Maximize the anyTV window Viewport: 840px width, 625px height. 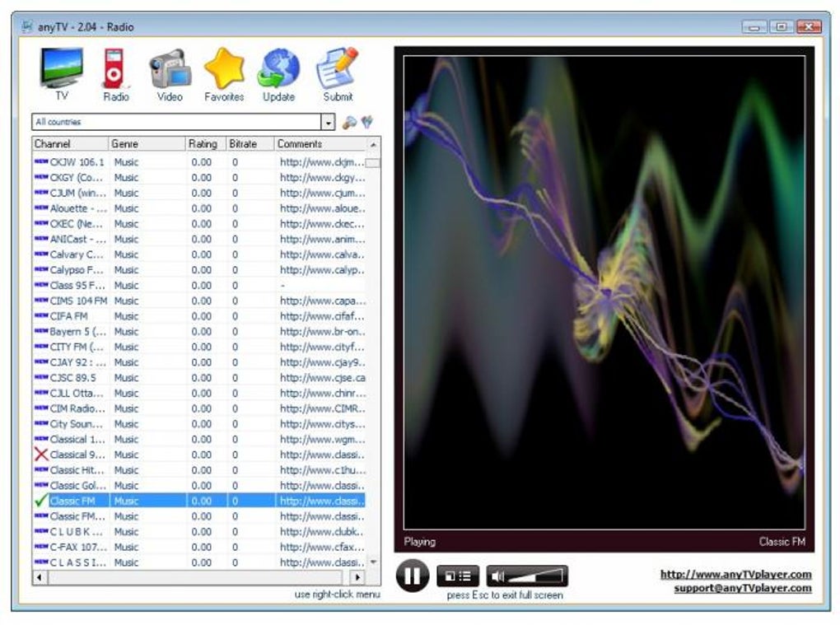[782, 27]
